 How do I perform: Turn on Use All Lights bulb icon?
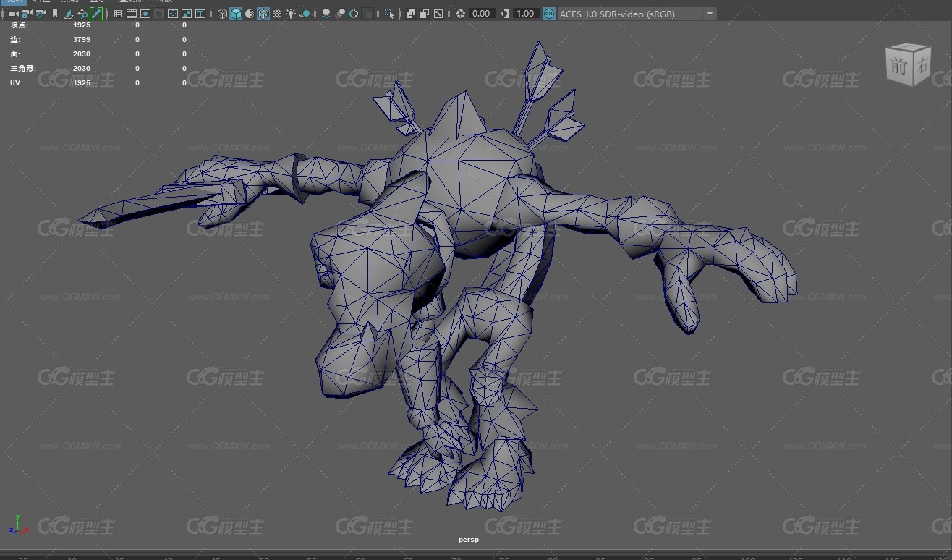point(290,14)
